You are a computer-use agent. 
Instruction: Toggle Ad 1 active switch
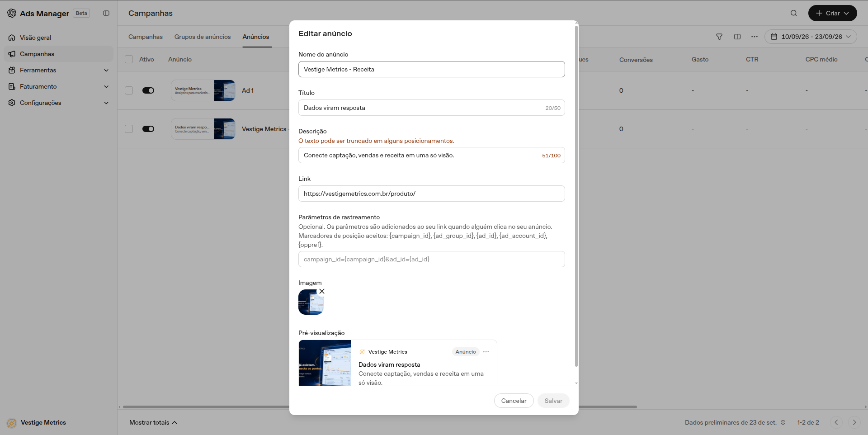148,90
